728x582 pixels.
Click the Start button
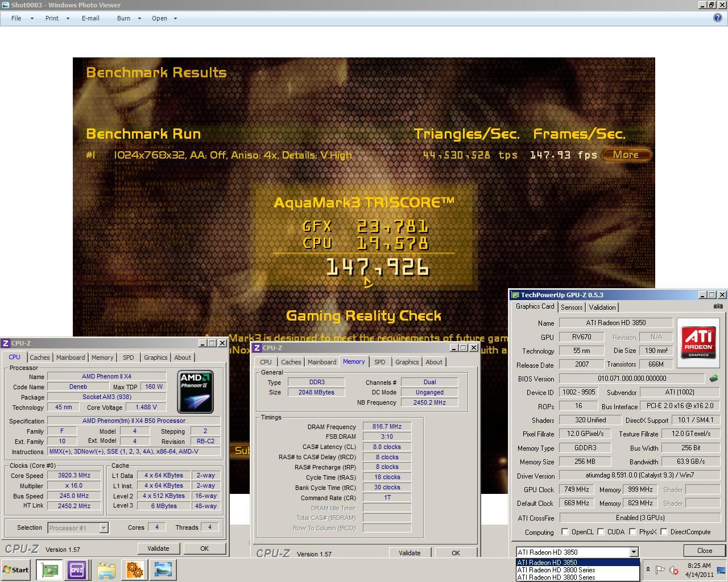(16, 570)
